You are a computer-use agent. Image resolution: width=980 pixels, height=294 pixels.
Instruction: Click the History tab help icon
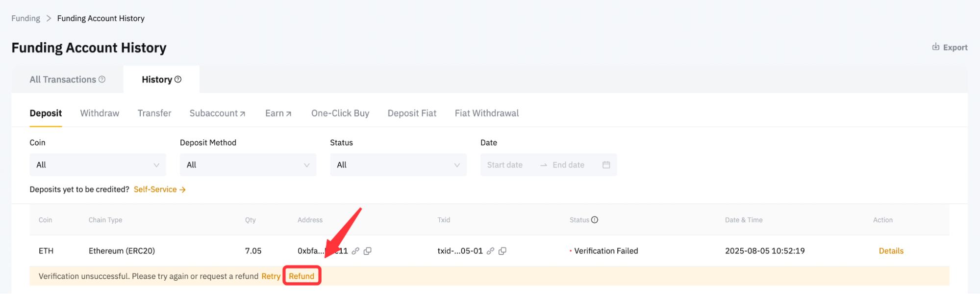point(178,80)
